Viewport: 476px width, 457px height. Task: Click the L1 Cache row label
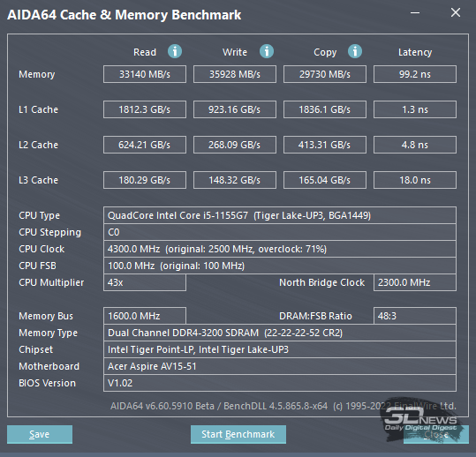tap(38, 109)
